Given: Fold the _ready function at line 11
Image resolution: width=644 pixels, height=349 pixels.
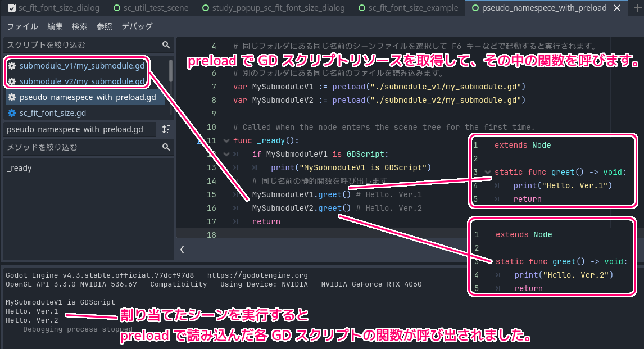Looking at the screenshot, I should 226,140.
